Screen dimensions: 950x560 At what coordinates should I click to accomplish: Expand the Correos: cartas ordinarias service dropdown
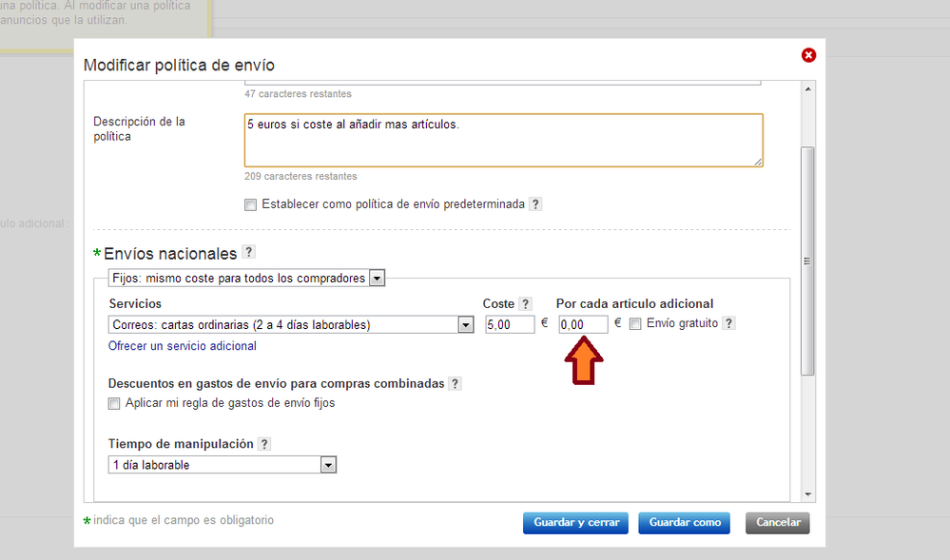coord(466,325)
